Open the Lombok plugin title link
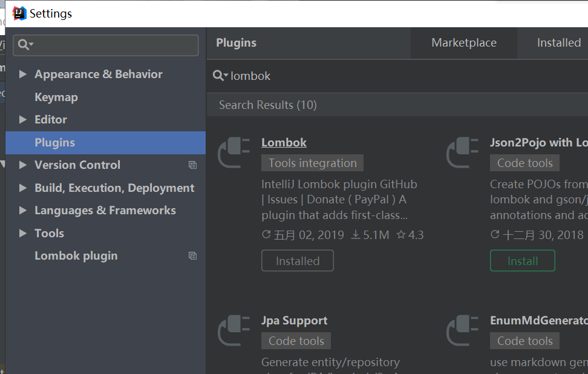This screenshot has height=374, width=588. (x=284, y=143)
